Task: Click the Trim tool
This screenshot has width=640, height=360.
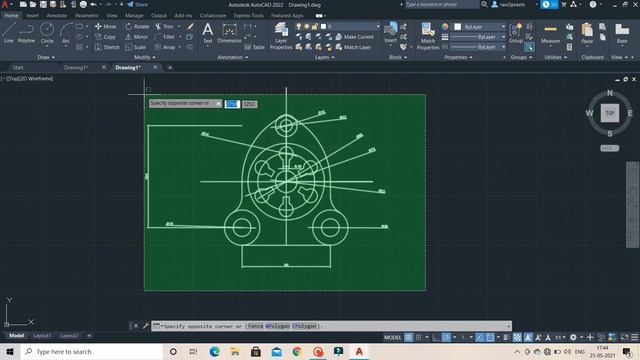Action: click(x=164, y=27)
